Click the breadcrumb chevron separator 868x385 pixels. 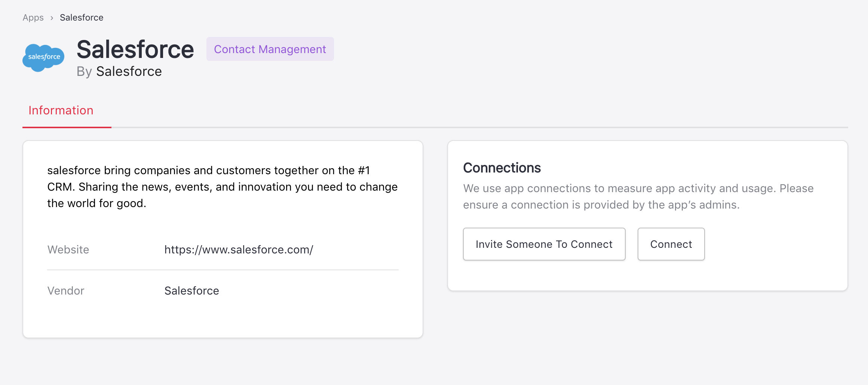point(52,18)
